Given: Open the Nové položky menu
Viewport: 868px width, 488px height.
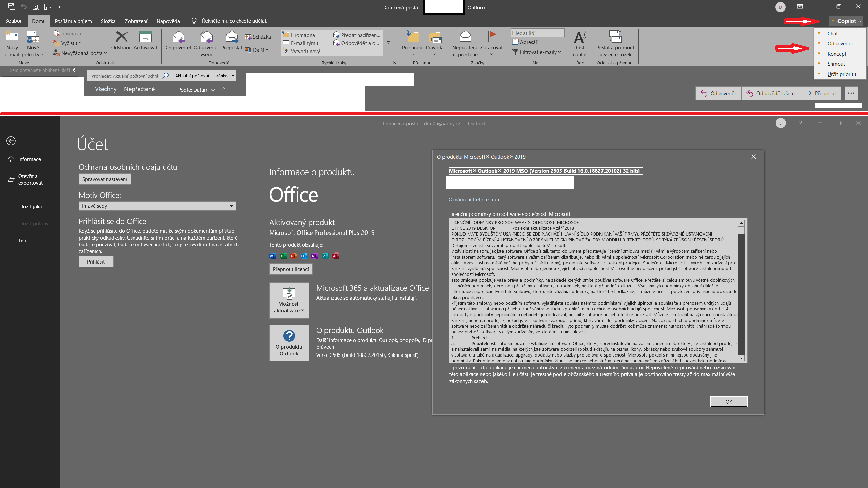Looking at the screenshot, I should click(x=33, y=44).
